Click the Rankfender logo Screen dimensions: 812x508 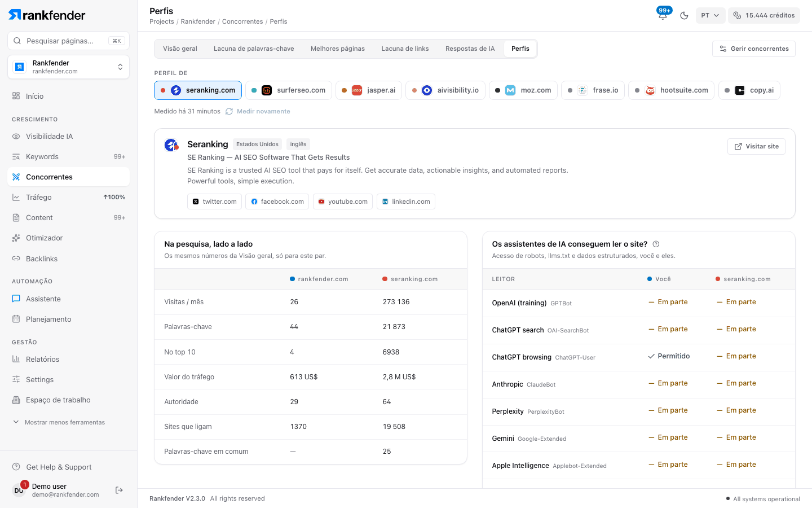point(47,15)
